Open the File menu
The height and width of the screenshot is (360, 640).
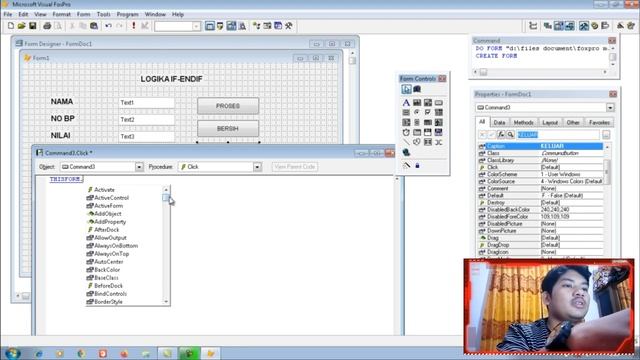(8, 14)
